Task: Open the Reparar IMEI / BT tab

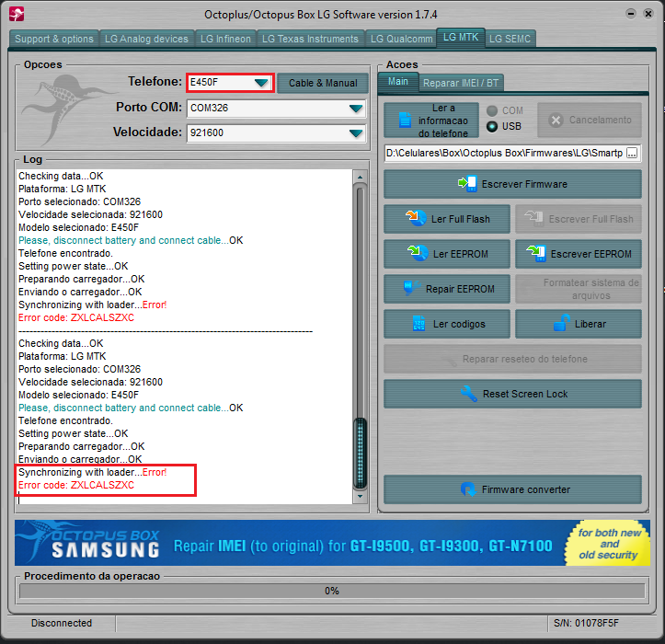Action: coord(461,83)
